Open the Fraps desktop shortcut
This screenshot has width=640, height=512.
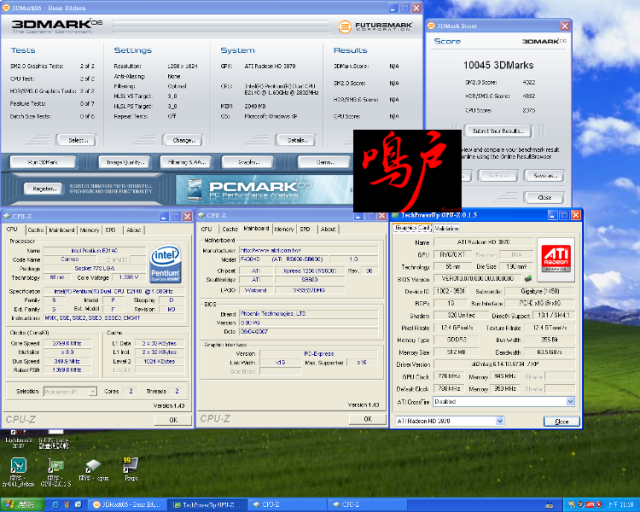click(x=131, y=469)
